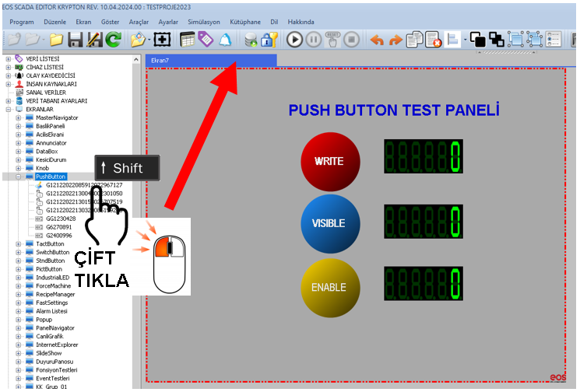Click the tree panel scroll-up arrow

tap(136, 59)
